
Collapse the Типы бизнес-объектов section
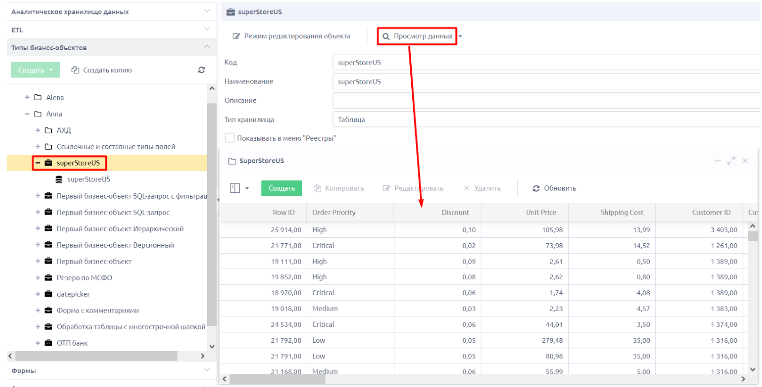(207, 47)
